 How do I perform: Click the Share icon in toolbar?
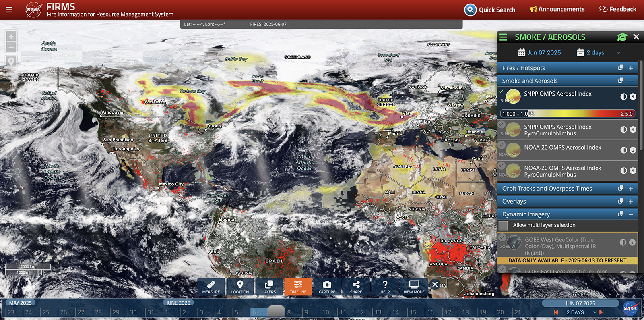click(x=356, y=287)
